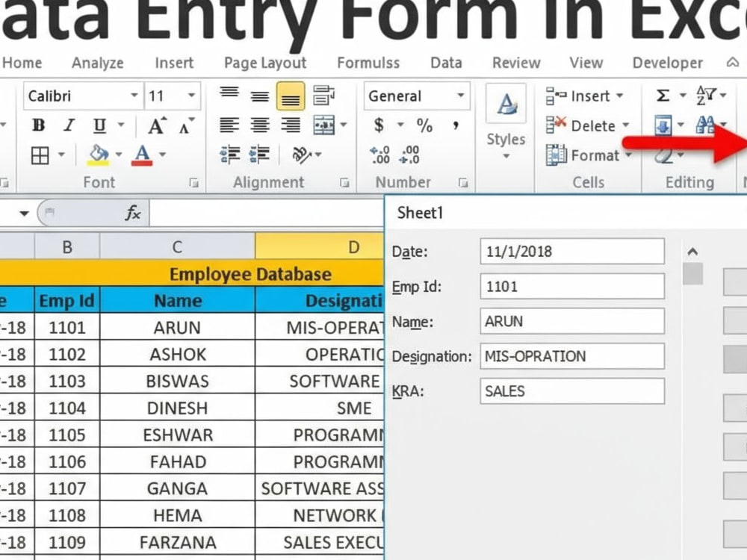The image size is (747, 560).
Task: Collapse ribbon chevron icon
Action: coord(733,63)
